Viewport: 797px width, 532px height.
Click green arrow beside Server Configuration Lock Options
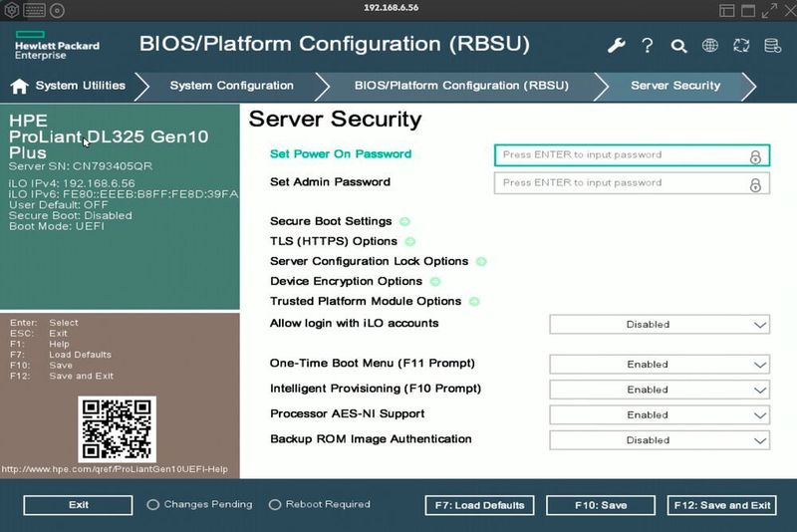(x=481, y=262)
